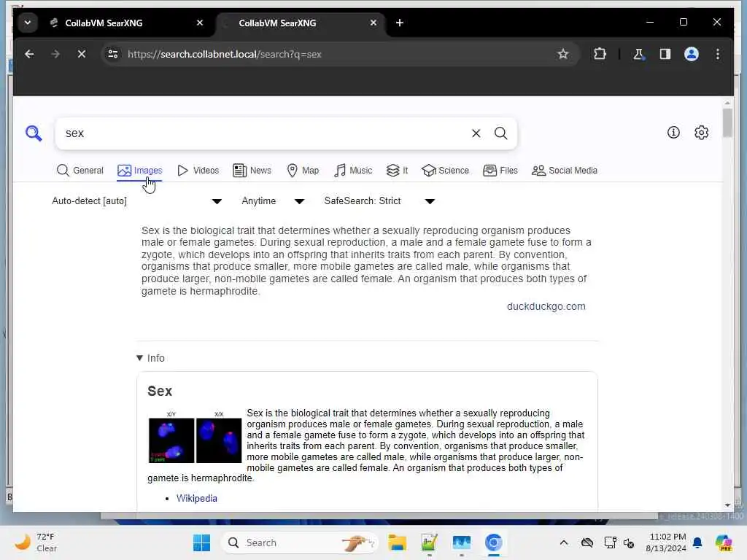
Task: Collapse the Info section triangle
Action: click(x=139, y=358)
